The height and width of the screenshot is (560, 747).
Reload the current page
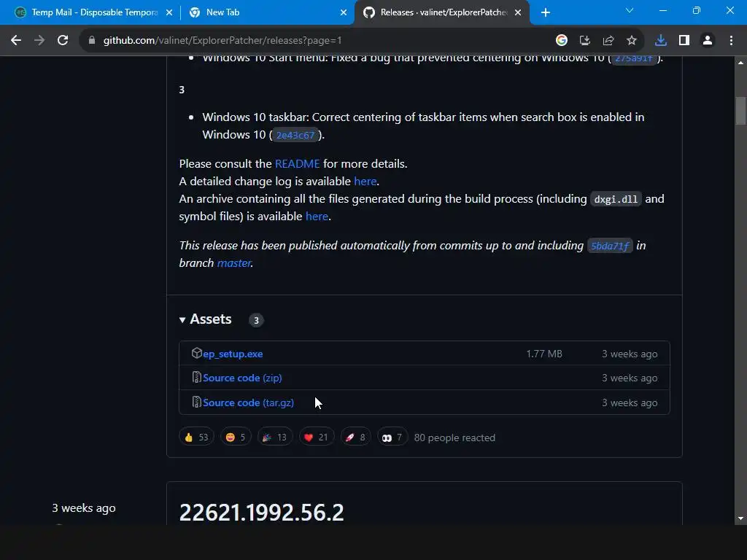pos(63,41)
